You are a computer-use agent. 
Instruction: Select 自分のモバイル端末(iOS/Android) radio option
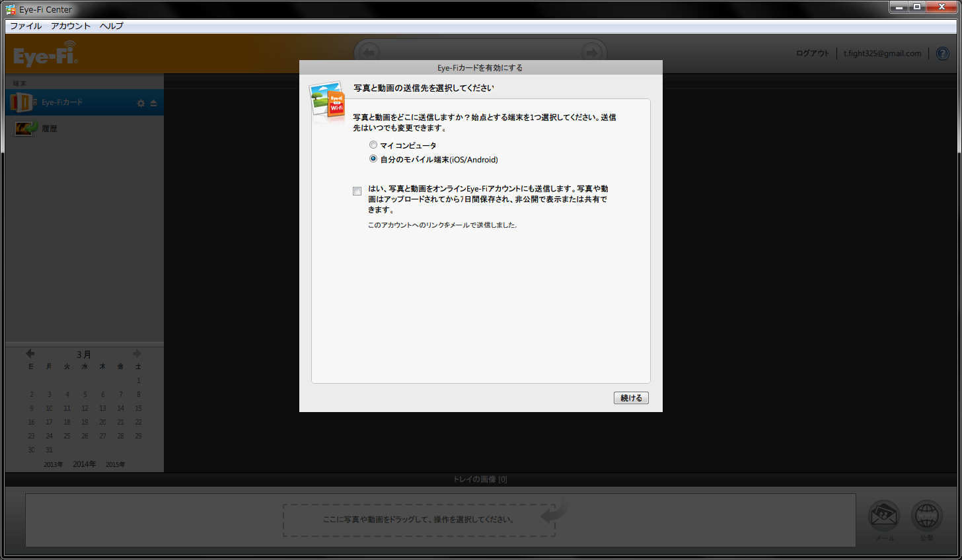pos(373,159)
